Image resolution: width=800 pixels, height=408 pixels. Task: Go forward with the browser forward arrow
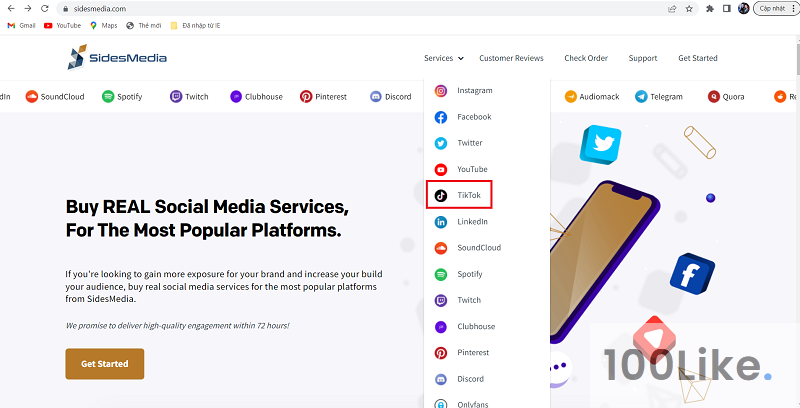[28, 9]
